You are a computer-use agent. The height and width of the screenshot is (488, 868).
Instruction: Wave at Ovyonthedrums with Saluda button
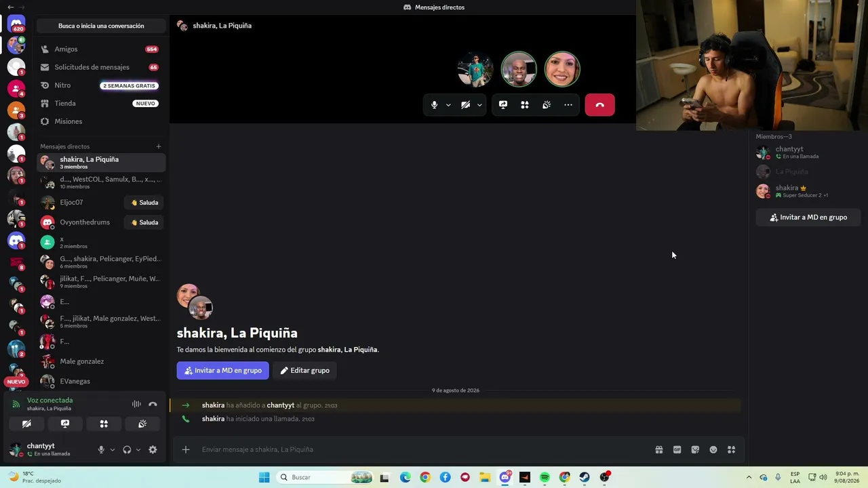(x=144, y=222)
